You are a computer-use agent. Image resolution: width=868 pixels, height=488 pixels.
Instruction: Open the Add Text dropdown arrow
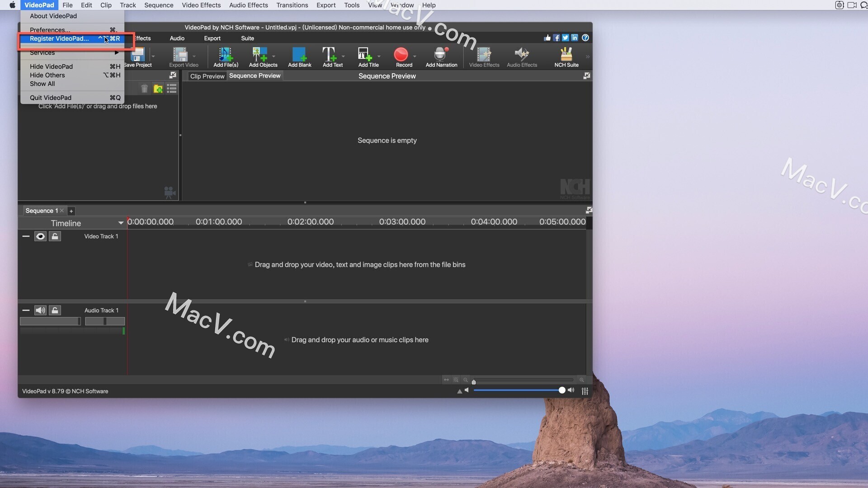(x=343, y=56)
